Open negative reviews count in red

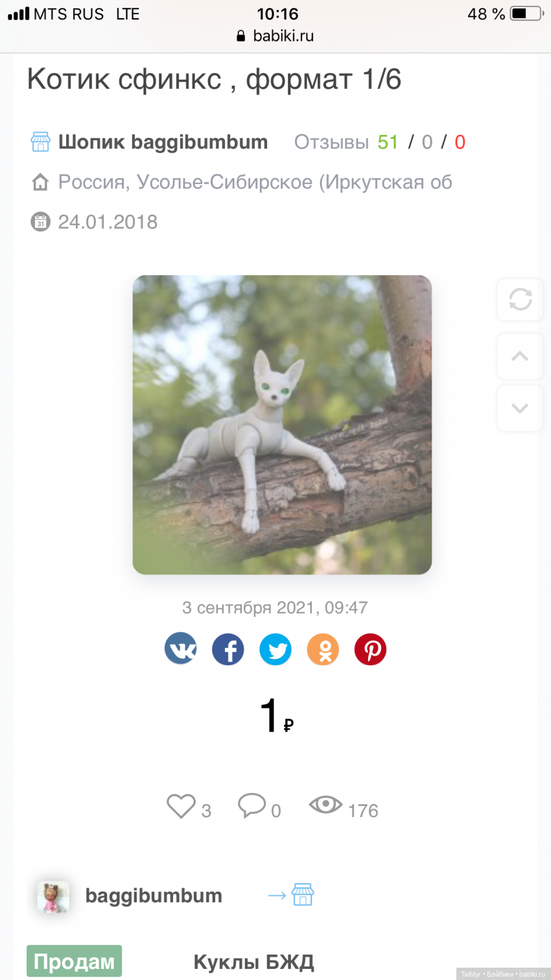[x=460, y=142]
